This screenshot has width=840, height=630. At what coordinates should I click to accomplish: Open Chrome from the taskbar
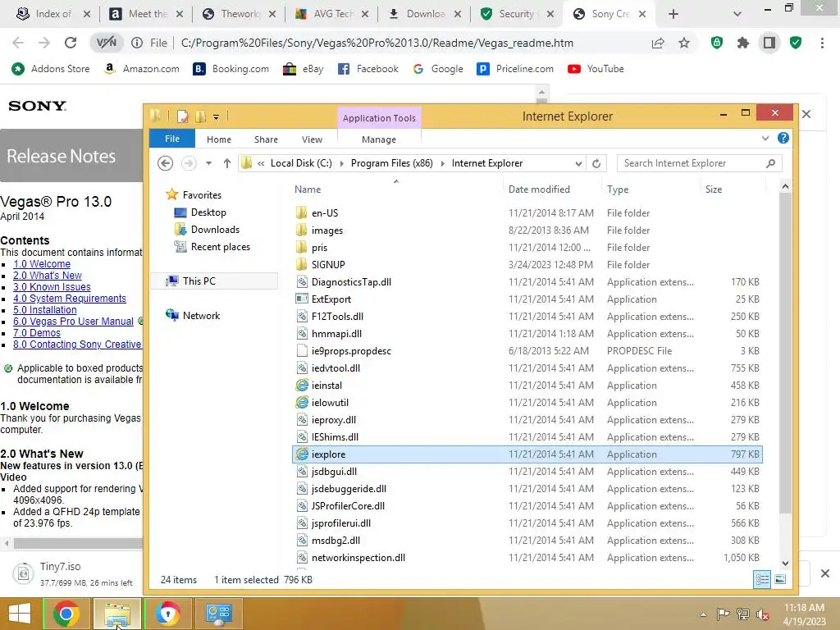pos(66,614)
